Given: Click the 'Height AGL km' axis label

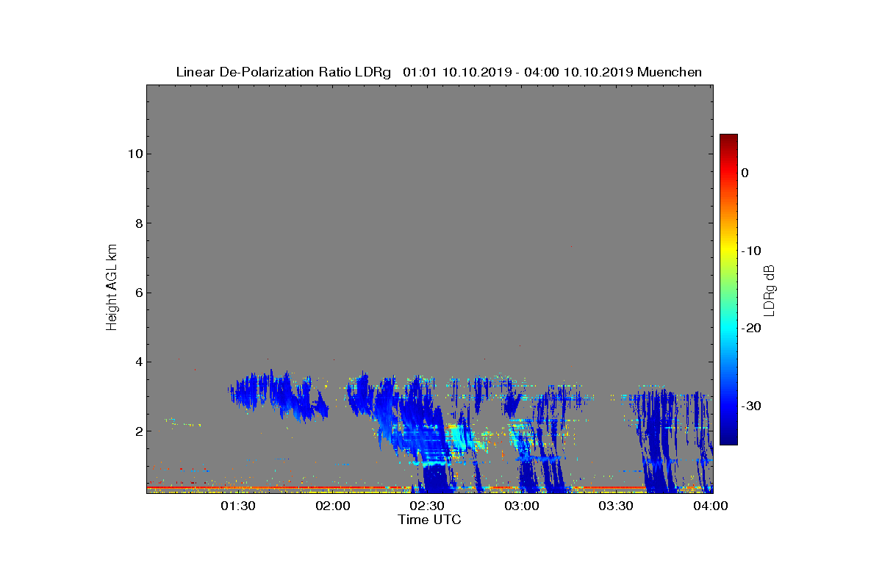Looking at the screenshot, I should (112, 288).
